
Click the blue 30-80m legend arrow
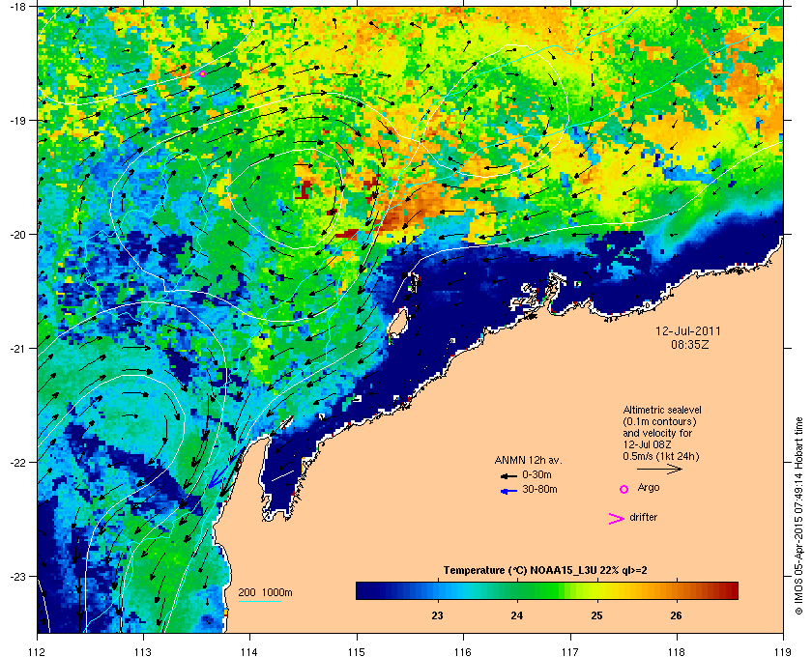coord(508,491)
